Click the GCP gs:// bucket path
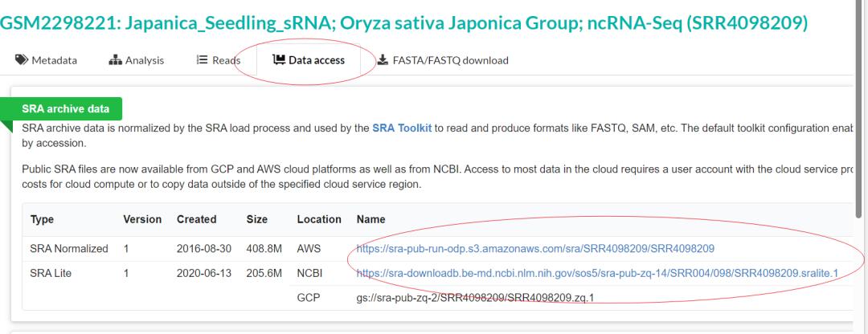868x334 pixels. click(x=479, y=298)
